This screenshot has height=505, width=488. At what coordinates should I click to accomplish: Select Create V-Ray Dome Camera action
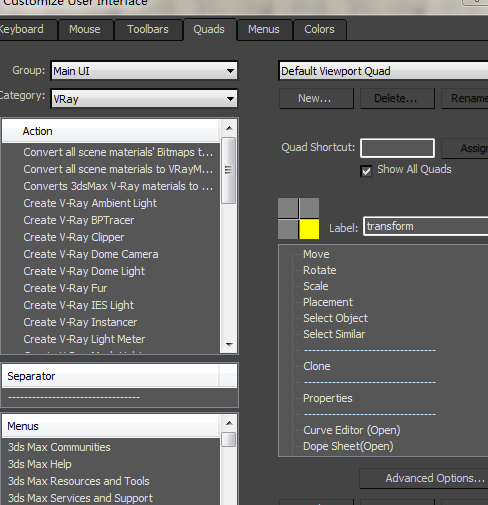[91, 254]
